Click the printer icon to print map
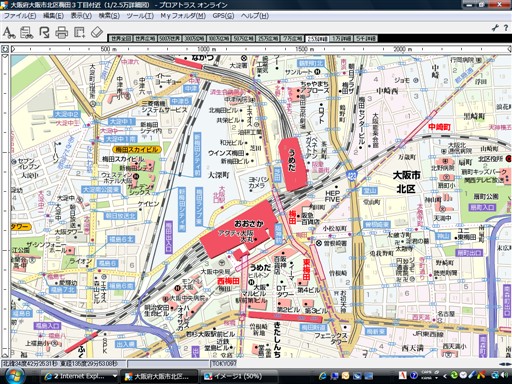The height and width of the screenshot is (384, 512). pos(61,32)
